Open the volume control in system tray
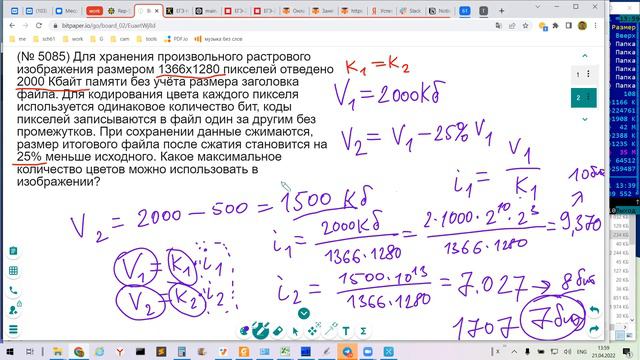Viewport: 640px width, 360px height. tap(567, 351)
